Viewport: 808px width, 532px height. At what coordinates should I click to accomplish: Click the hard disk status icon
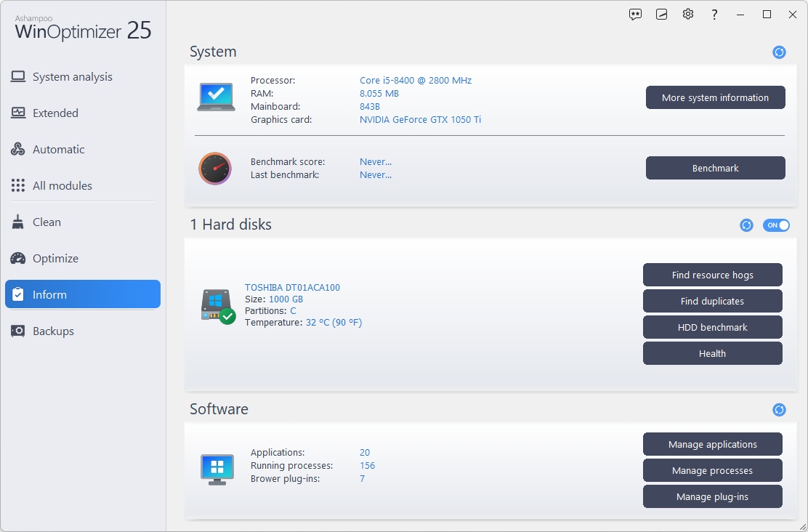[217, 306]
